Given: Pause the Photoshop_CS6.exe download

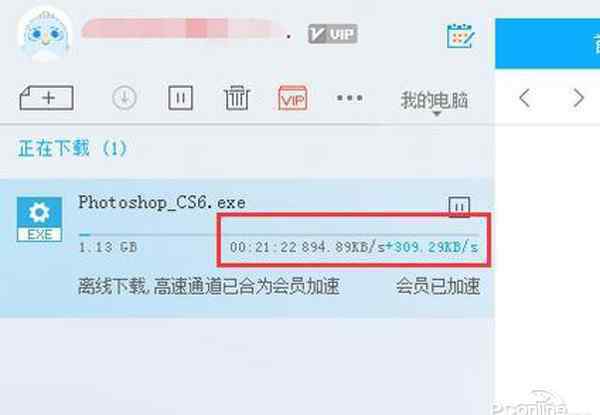Looking at the screenshot, I should (x=459, y=207).
